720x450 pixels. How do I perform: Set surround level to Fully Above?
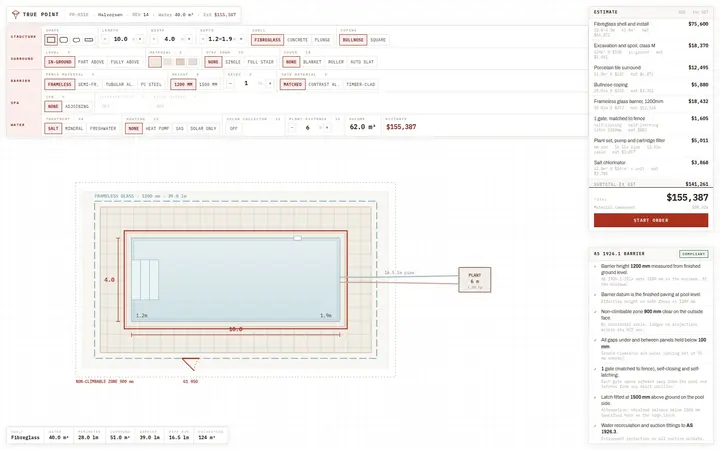124,62
